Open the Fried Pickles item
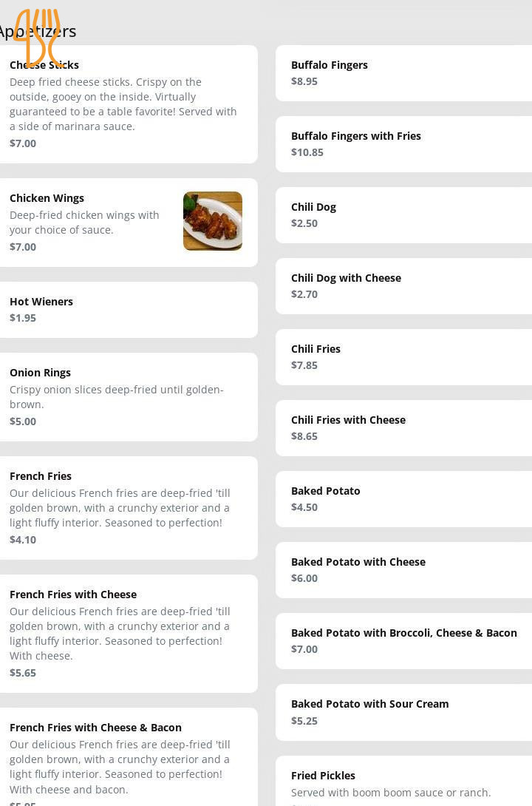Screen dimensions: 532x806 (x=403, y=781)
